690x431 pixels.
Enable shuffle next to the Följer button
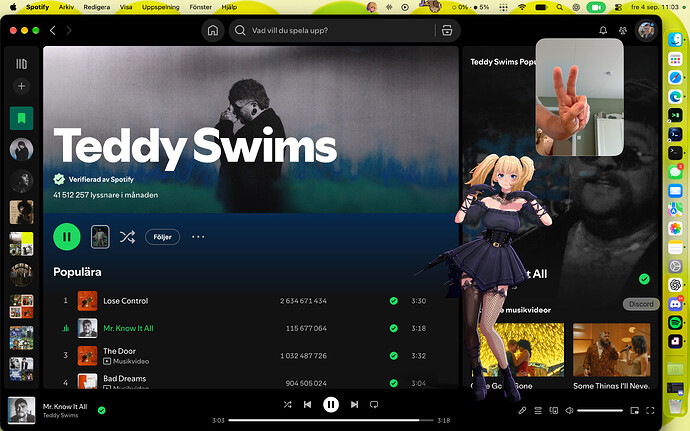[x=127, y=237]
